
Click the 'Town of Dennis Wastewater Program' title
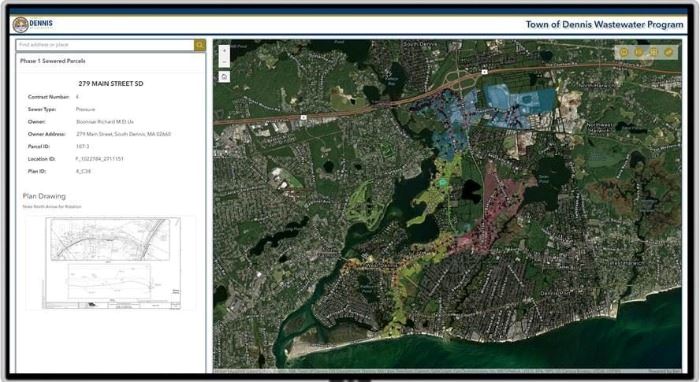pyautogui.click(x=604, y=25)
